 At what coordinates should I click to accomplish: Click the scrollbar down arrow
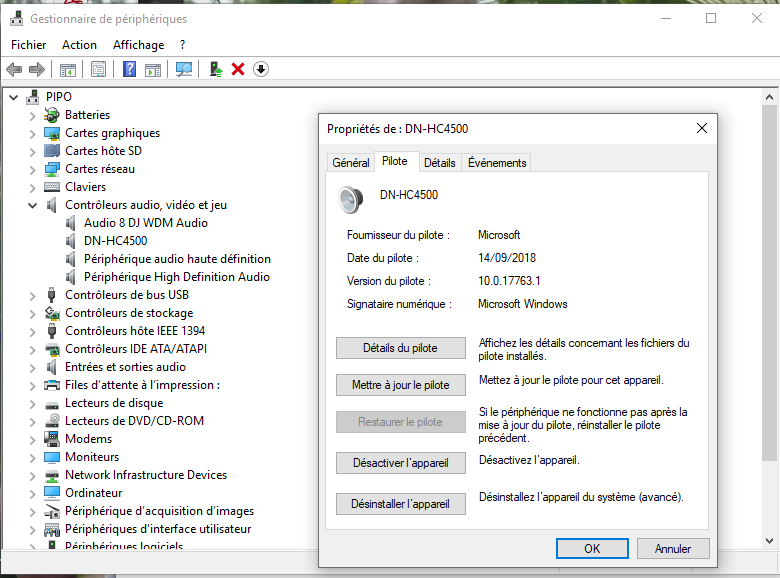pos(769,541)
